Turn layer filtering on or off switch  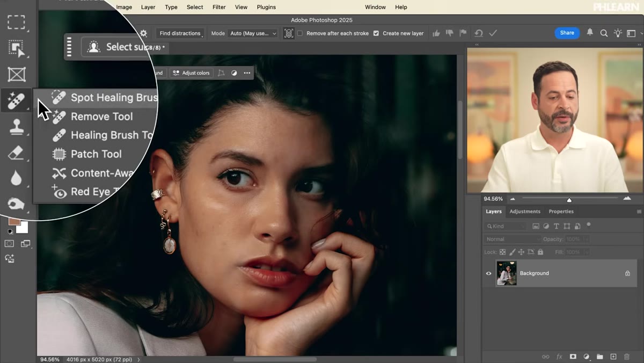pyautogui.click(x=589, y=224)
